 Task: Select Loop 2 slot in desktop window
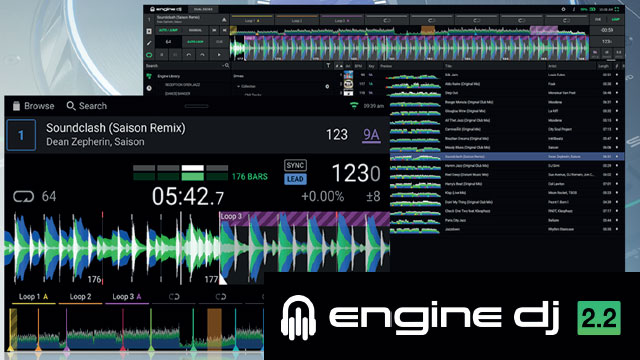coord(297,20)
